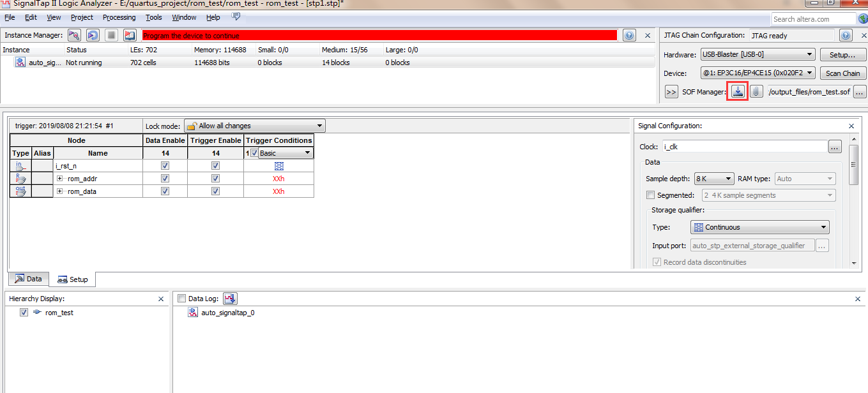Open the Sample depth 8 K dropdown

click(713, 179)
